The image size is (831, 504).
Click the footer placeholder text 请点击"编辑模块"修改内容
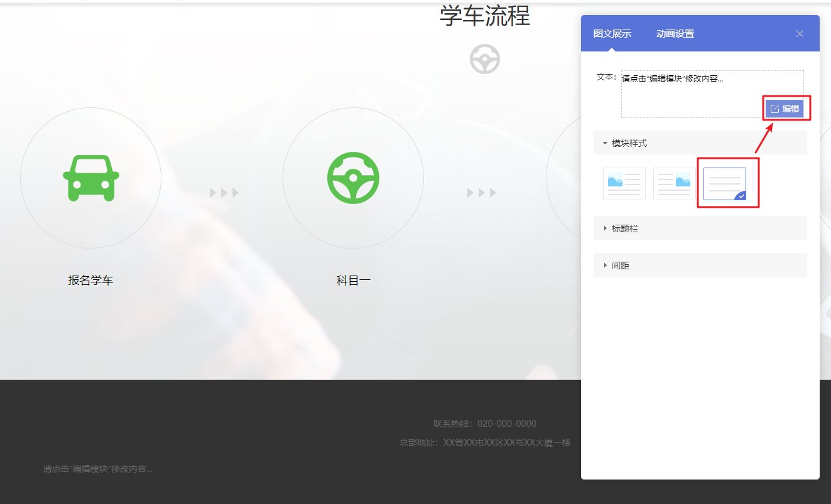click(97, 469)
